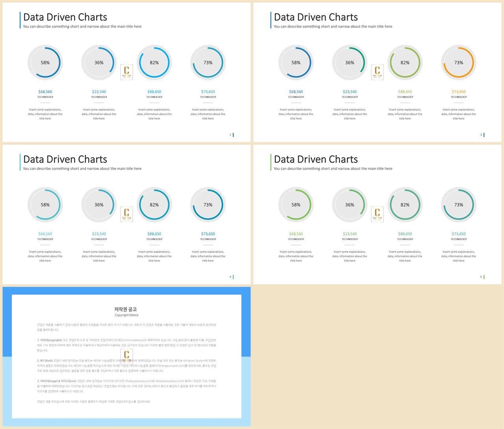Image resolution: width=504 pixels, height=429 pixels.
Task: Click the explanation text below $73,650 on slide 3
Action: tap(459, 114)
